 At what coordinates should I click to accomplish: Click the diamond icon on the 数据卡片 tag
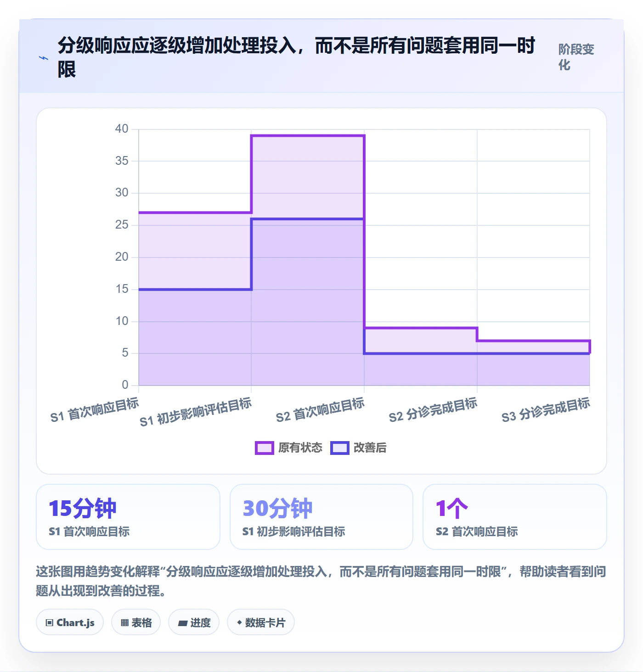239,622
